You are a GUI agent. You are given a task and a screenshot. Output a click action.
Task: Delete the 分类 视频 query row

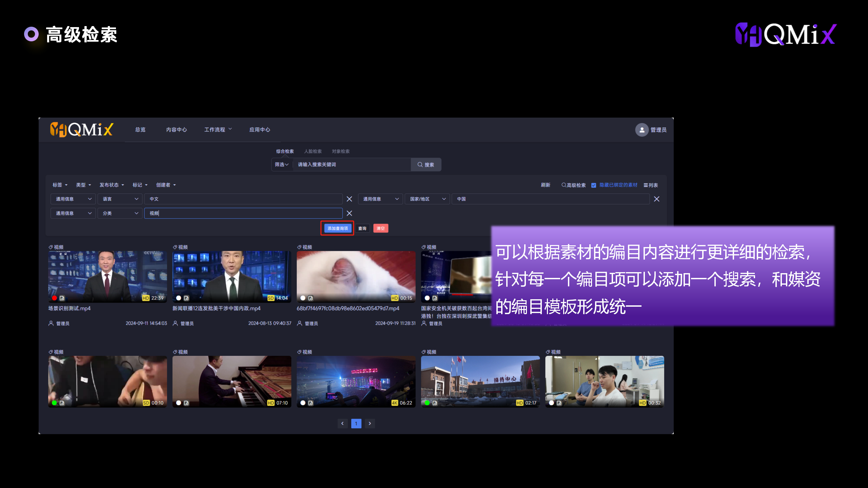349,213
